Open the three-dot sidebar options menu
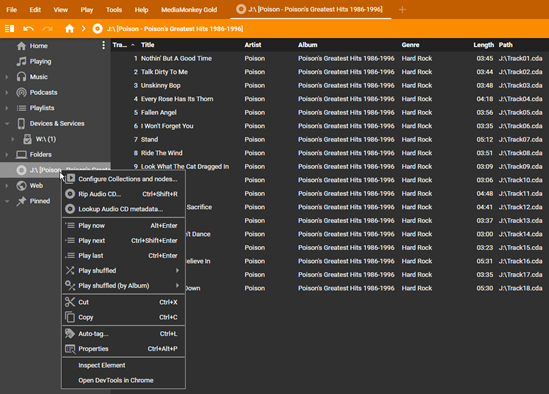Image resolution: width=549 pixels, height=394 pixels. click(x=103, y=45)
